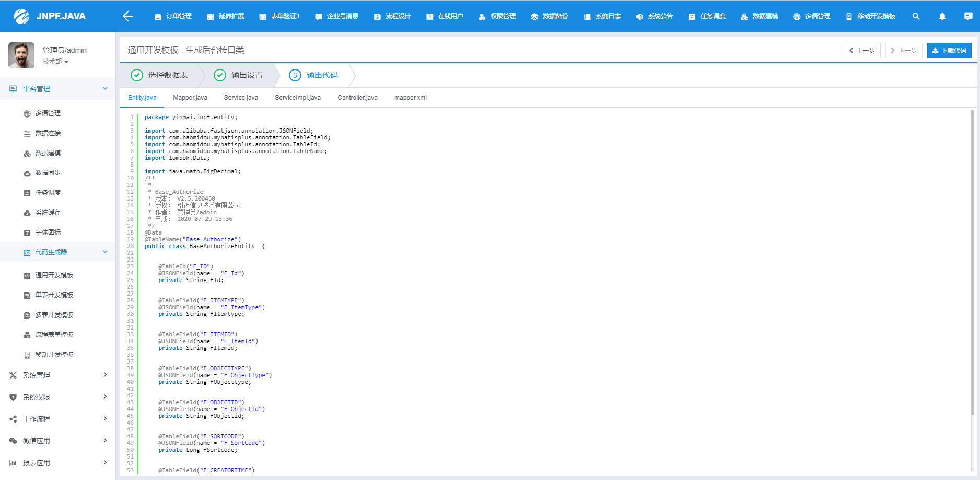Open 系统日志 from the top bar
Image resolution: width=980 pixels, height=480 pixels.
coord(602,16)
